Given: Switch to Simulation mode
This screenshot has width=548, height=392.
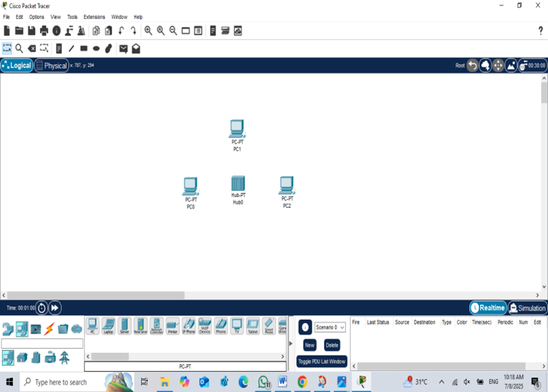Looking at the screenshot, I should 528,308.
